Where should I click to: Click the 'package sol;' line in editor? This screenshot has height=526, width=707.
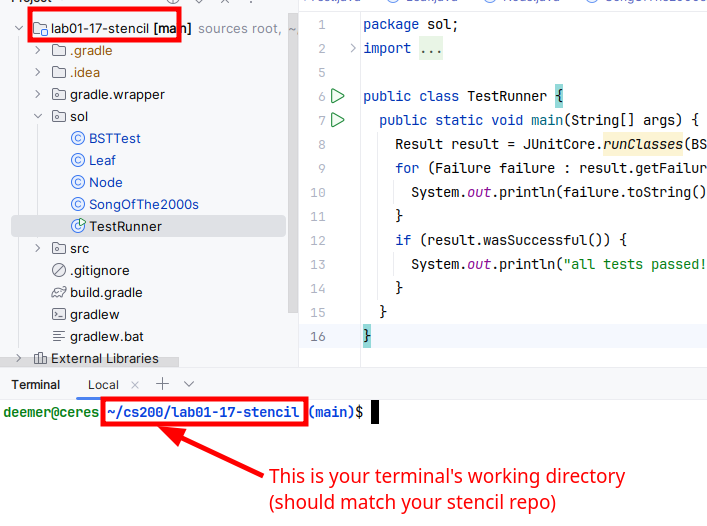(x=411, y=24)
